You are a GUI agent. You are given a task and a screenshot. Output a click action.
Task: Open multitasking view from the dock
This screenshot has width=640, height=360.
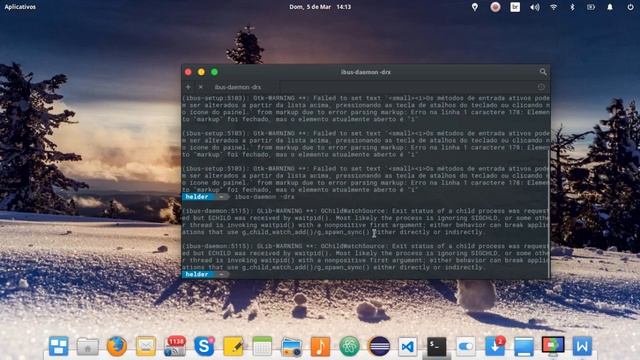(59, 346)
